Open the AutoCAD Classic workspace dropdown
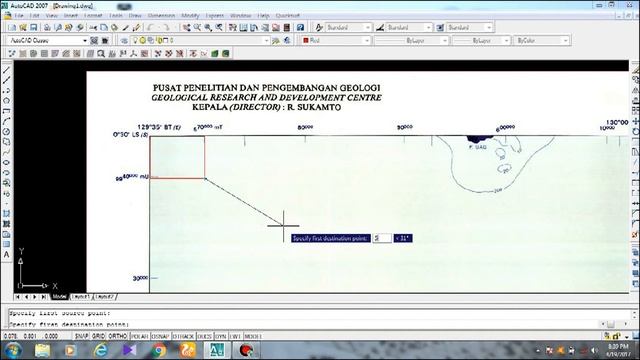 pyautogui.click(x=84, y=40)
